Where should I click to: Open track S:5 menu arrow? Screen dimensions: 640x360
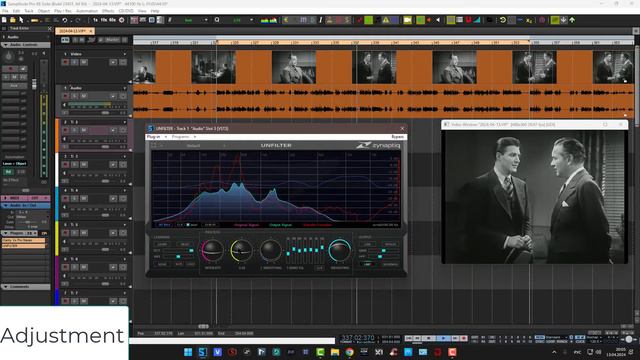(125, 224)
